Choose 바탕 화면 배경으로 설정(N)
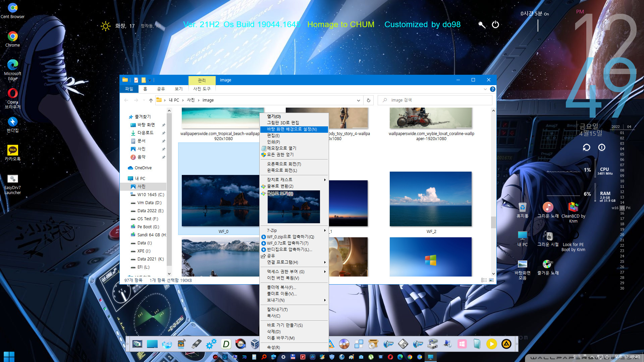Image resolution: width=644 pixels, height=362 pixels. click(294, 129)
